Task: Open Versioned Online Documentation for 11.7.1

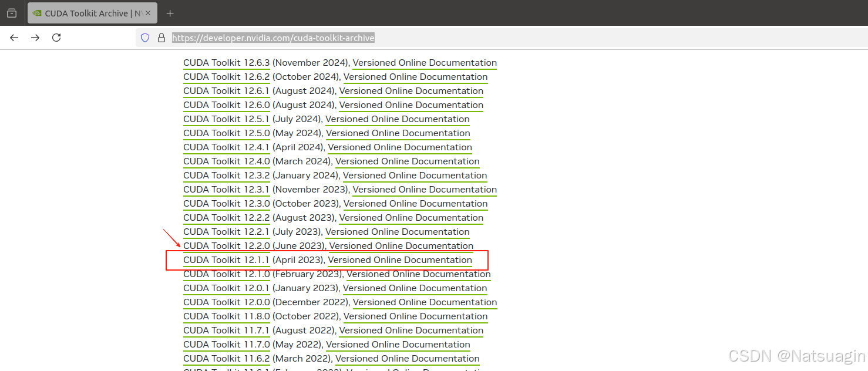Action: (x=411, y=330)
